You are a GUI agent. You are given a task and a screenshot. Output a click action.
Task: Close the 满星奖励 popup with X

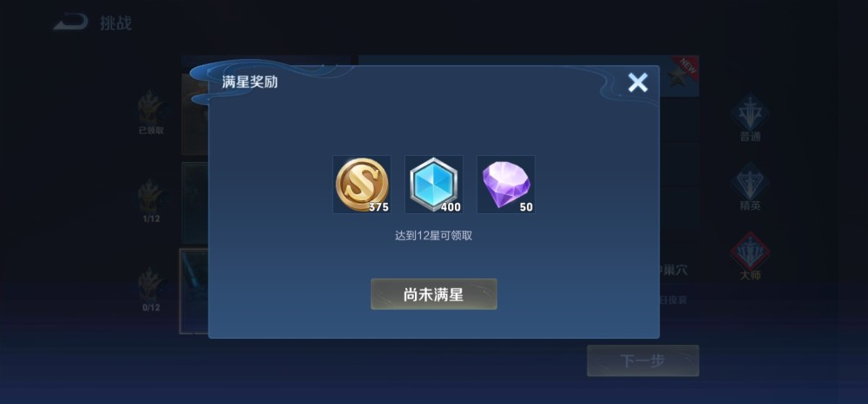(638, 83)
